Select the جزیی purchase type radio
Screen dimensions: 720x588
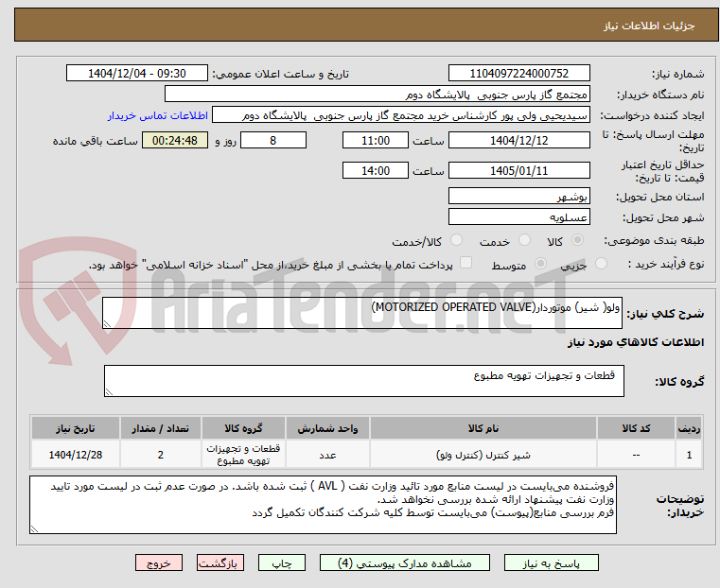click(x=601, y=264)
